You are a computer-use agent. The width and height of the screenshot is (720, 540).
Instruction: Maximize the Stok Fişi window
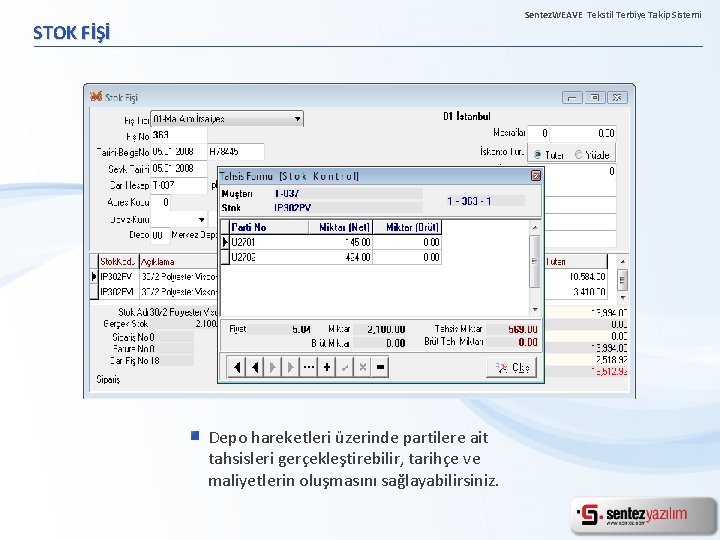595,97
